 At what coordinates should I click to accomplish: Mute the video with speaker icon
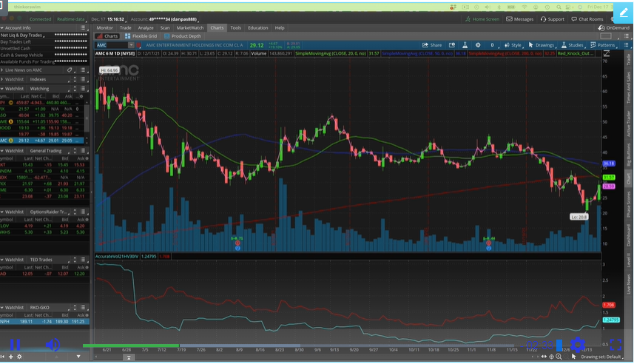pyautogui.click(x=53, y=345)
